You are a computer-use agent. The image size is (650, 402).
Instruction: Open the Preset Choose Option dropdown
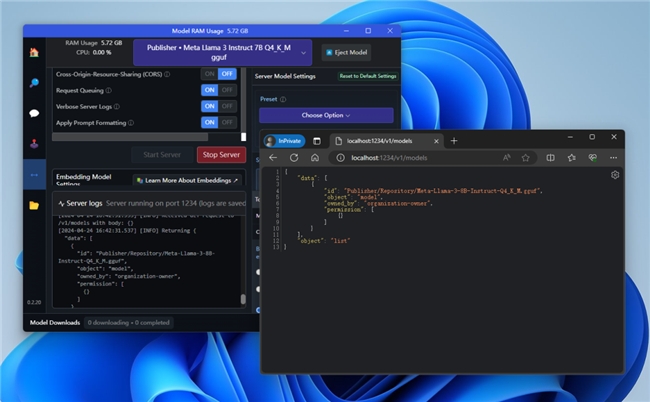326,115
